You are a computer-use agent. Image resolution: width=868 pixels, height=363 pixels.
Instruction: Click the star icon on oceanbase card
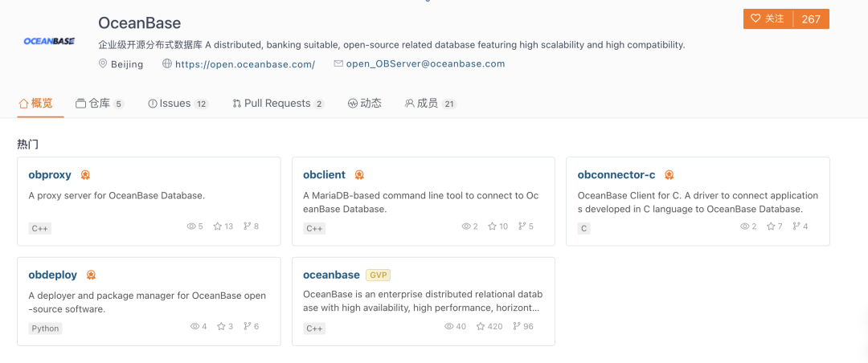(x=481, y=327)
